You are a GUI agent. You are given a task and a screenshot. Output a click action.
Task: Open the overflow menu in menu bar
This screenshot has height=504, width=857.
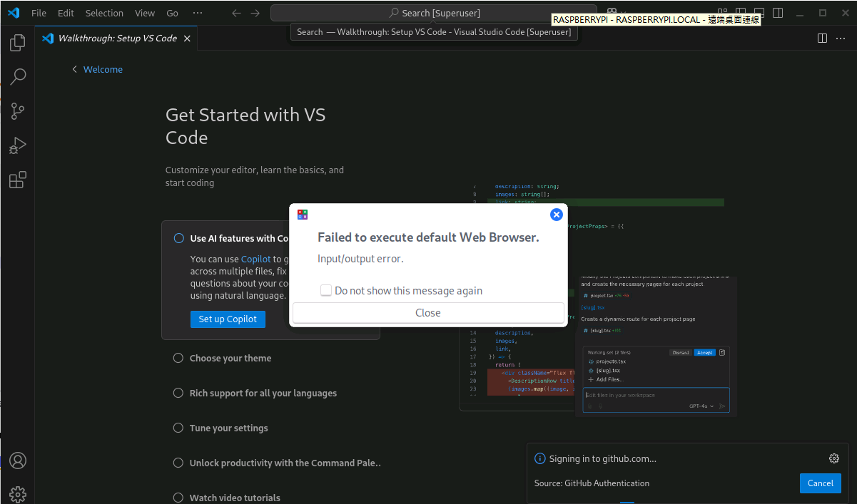point(198,13)
